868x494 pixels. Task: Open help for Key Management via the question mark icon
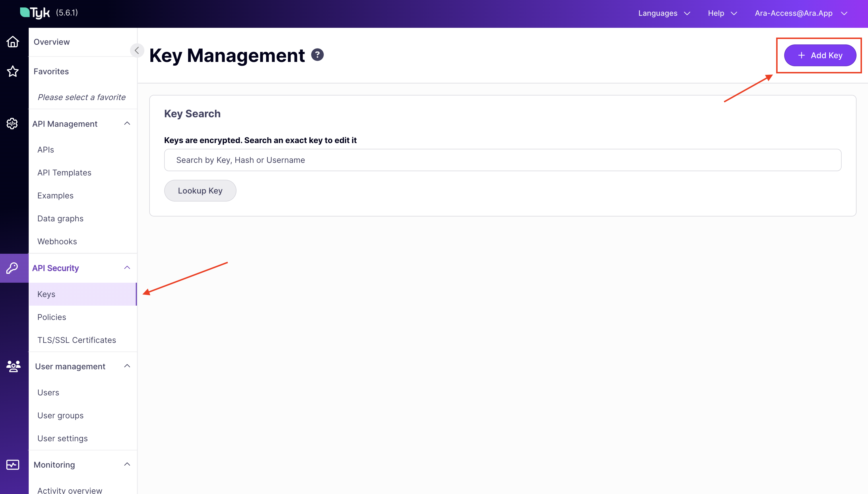click(317, 54)
